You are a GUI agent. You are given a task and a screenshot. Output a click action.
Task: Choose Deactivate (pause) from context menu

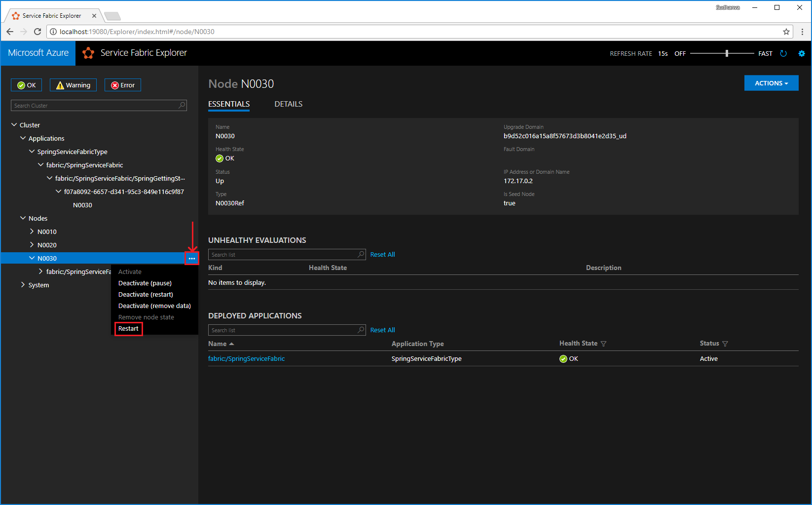pyautogui.click(x=145, y=283)
